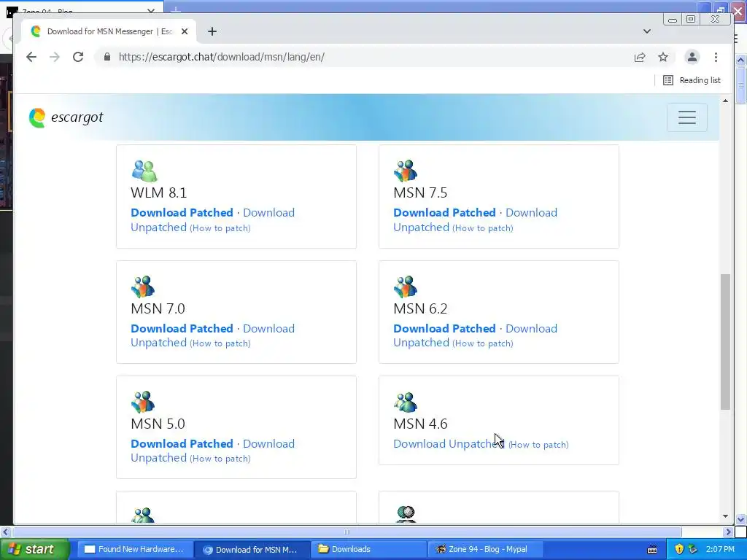Click the escargot logo
The height and width of the screenshot is (560, 747).
click(x=66, y=117)
